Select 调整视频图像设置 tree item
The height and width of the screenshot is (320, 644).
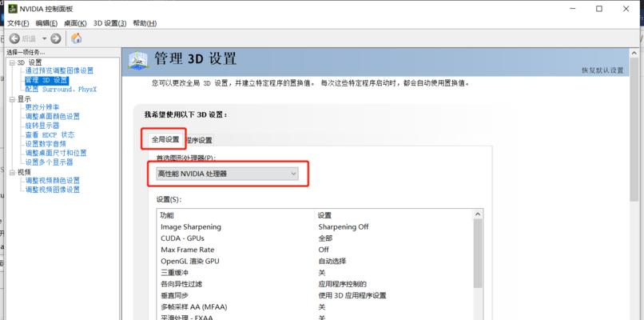(x=53, y=190)
